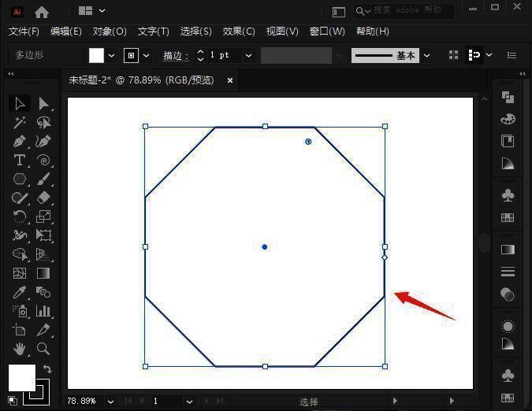Viewport: 532px width, 411px height.
Task: Open the Color palette panel
Action: (x=508, y=119)
